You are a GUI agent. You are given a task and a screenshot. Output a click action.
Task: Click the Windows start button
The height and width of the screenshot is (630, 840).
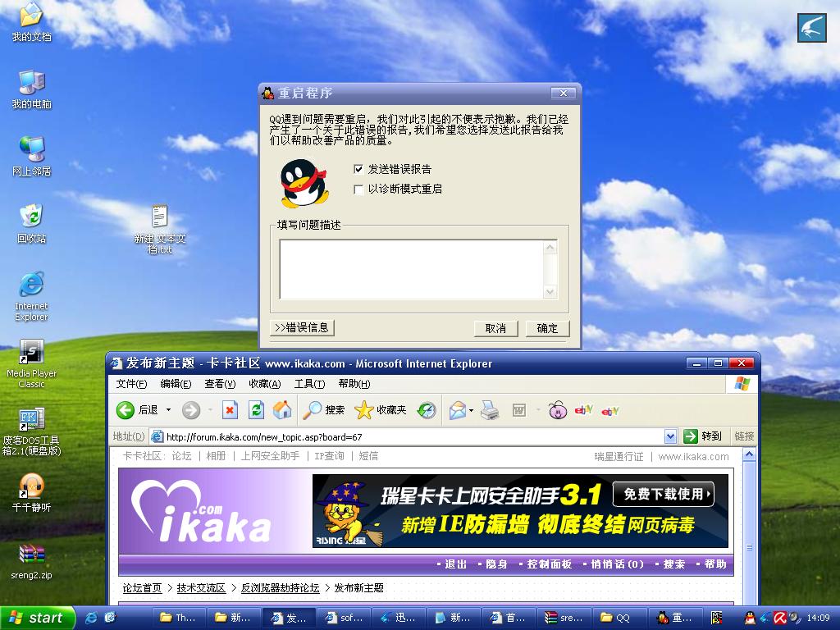click(x=36, y=618)
